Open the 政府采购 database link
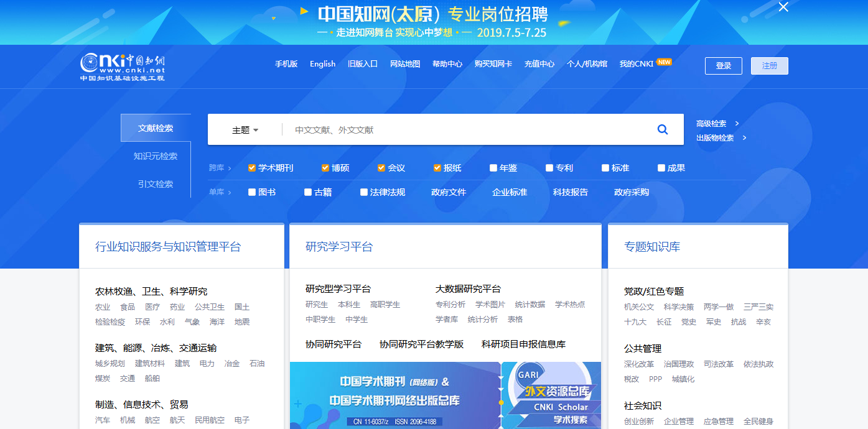Image resolution: width=868 pixels, height=429 pixels. [632, 192]
